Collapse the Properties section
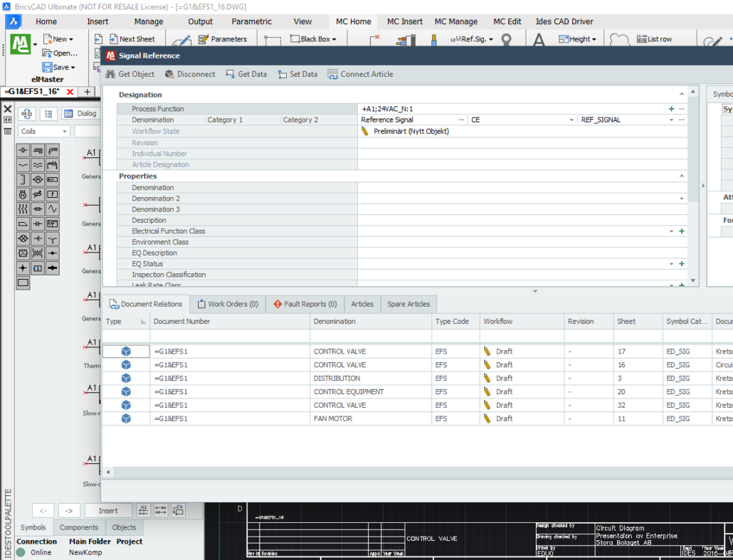The width and height of the screenshot is (733, 560). 682,176
